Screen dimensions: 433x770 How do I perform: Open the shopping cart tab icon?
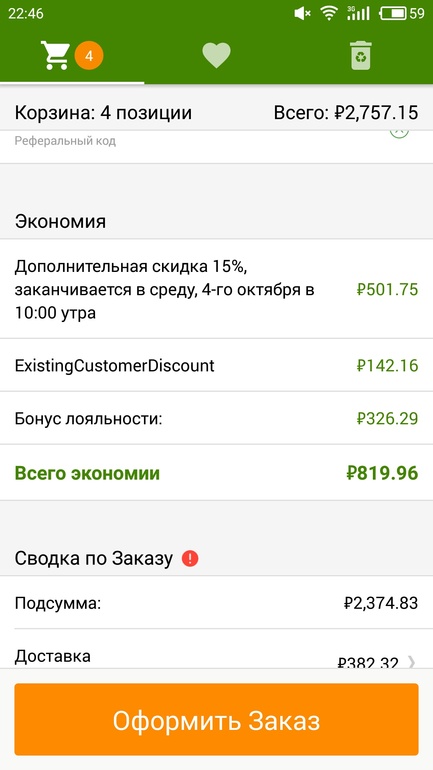[55, 55]
